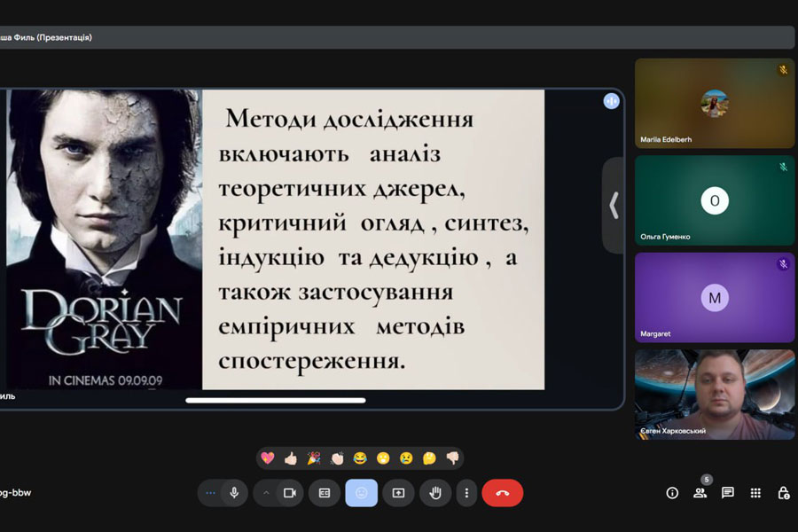Click the O avatar of Ольга Гуменко
Screen dimensions: 798x532
[x=715, y=200]
